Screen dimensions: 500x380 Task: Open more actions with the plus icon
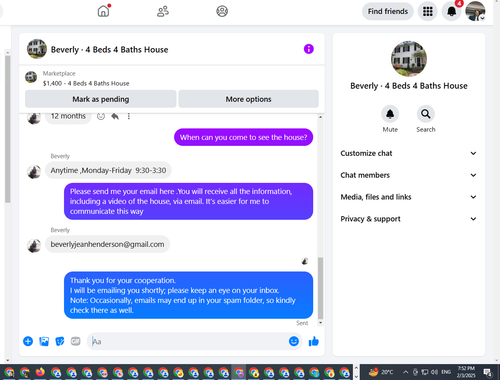tap(28, 341)
